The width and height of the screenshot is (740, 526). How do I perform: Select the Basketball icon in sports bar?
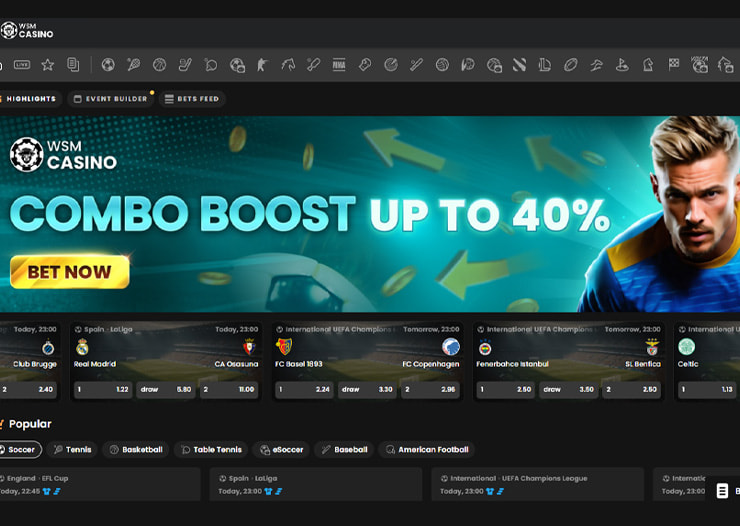coord(160,65)
